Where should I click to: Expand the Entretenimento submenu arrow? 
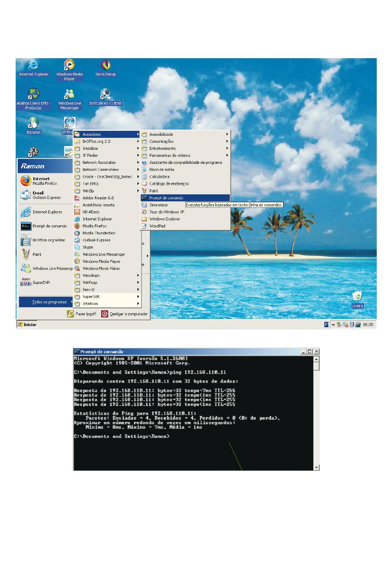(x=227, y=148)
